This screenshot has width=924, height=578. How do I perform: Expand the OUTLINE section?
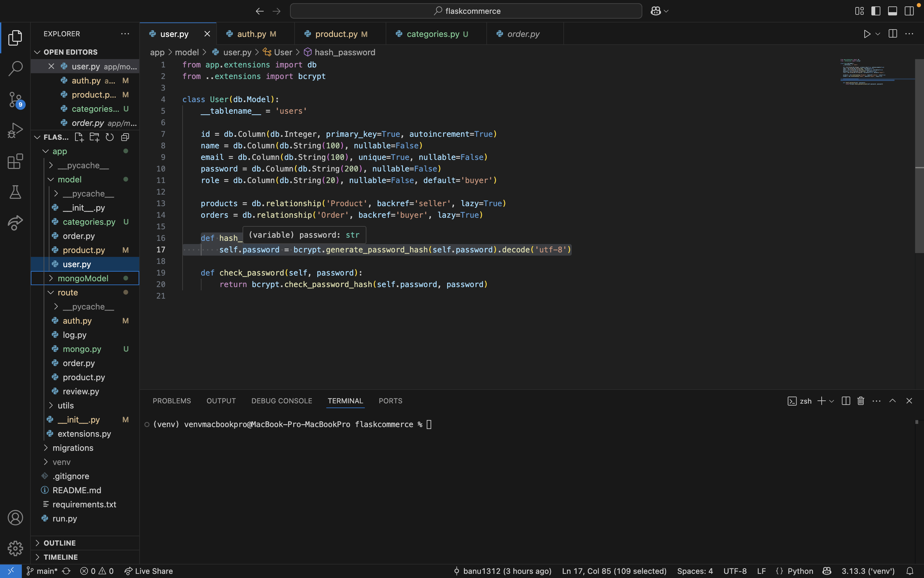85,543
